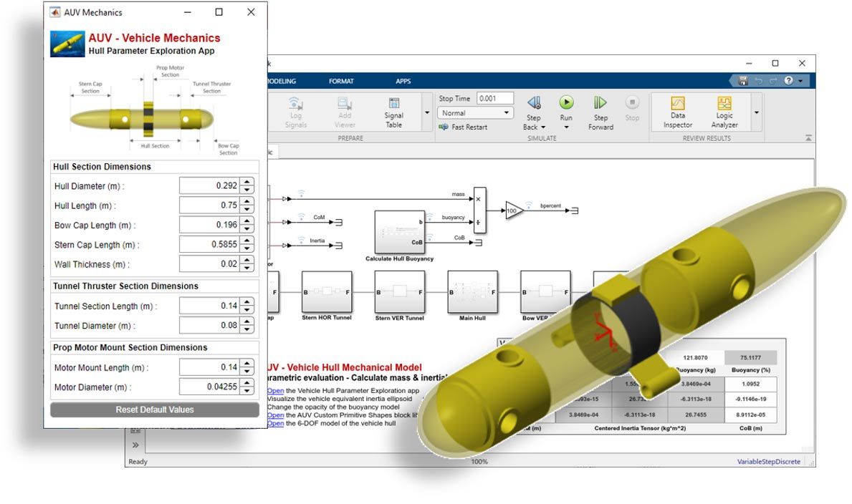
Task: Click VariableStepDiscrete solver in status bar
Action: tap(768, 462)
